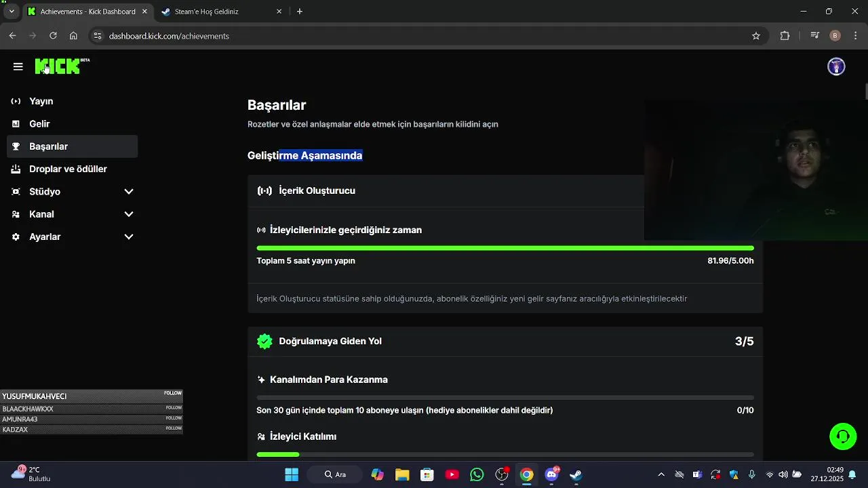868x488 pixels.
Task: Click the Doğrulamaya Giden Yol heading
Action: [330, 341]
